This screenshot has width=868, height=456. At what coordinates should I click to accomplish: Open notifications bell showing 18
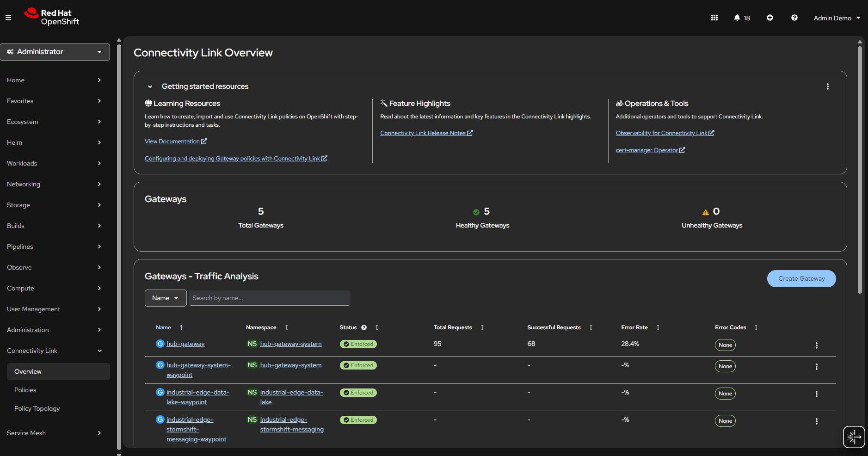pos(742,18)
